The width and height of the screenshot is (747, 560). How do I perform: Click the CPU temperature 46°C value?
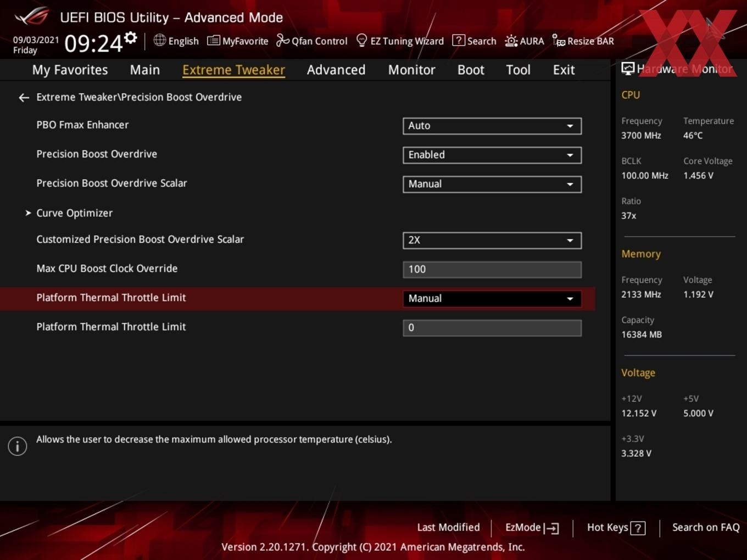tap(693, 135)
